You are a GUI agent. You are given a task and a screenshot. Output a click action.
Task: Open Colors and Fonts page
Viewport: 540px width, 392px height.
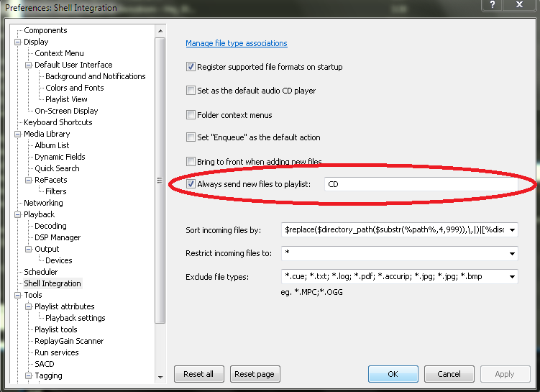click(x=74, y=88)
